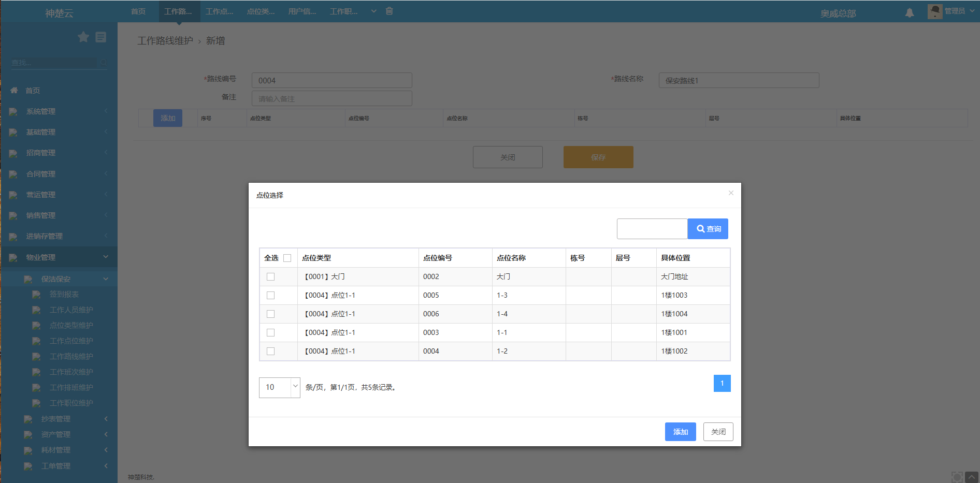980x483 pixels.
Task: Check the row for 【0001】大门
Action: [270, 277]
